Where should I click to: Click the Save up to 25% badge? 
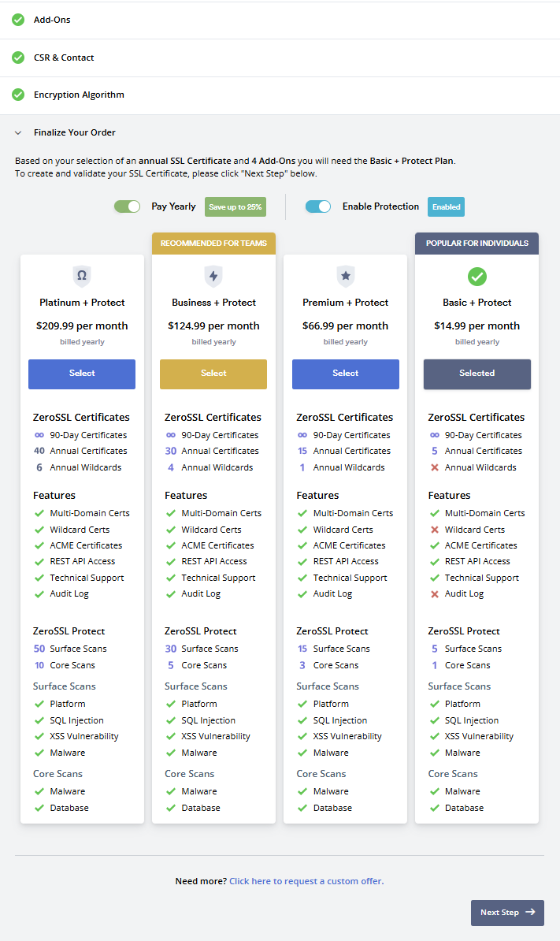pos(235,206)
